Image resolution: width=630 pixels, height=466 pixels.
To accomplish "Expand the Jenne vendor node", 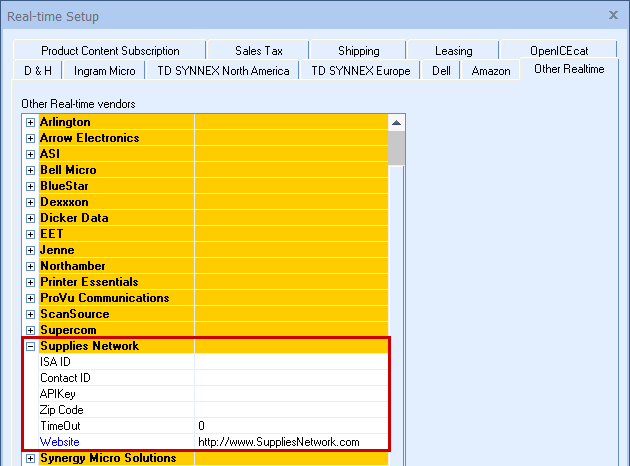I will [30, 250].
